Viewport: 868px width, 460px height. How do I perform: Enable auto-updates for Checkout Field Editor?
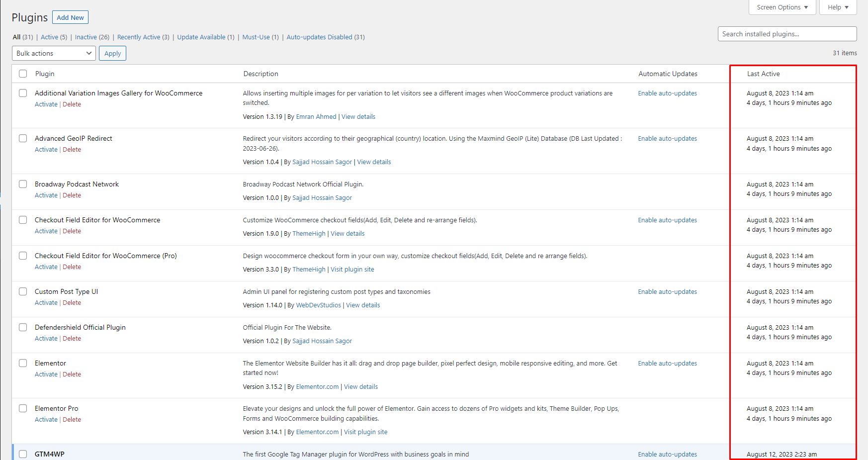(x=667, y=220)
